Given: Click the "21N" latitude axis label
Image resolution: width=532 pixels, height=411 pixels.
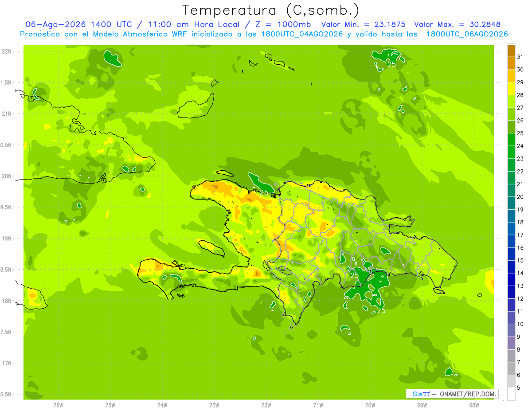Looking at the screenshot, I should (8, 114).
